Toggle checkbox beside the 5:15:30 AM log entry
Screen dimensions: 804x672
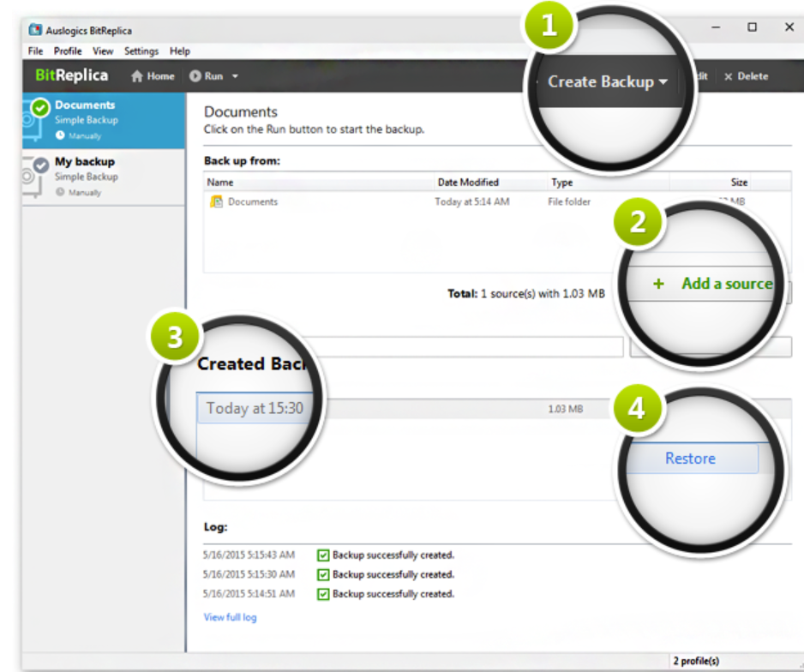point(321,574)
